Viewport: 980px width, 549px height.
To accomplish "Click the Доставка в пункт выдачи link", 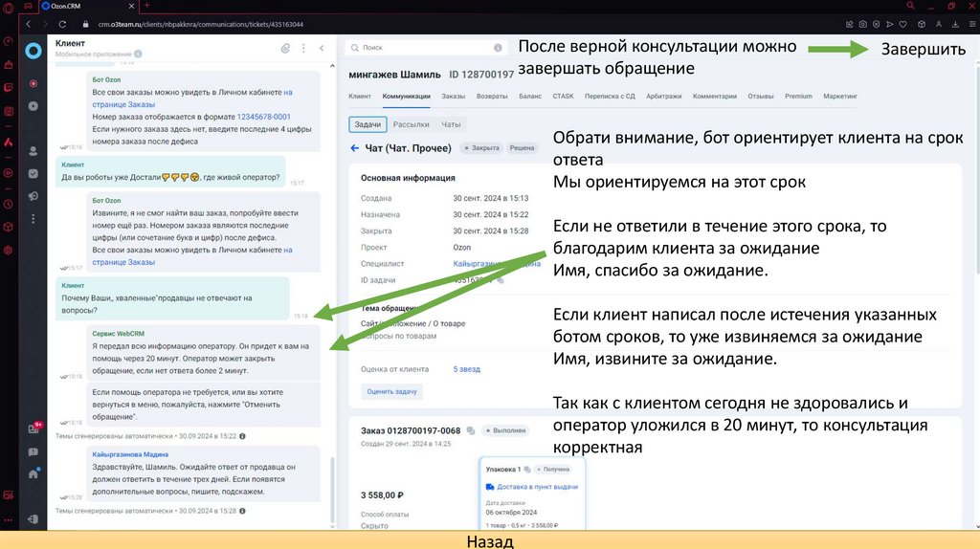I will pyautogui.click(x=537, y=487).
